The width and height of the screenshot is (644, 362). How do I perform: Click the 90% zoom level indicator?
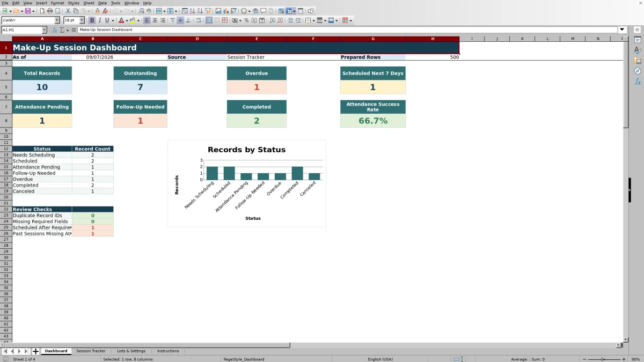[x=635, y=359]
